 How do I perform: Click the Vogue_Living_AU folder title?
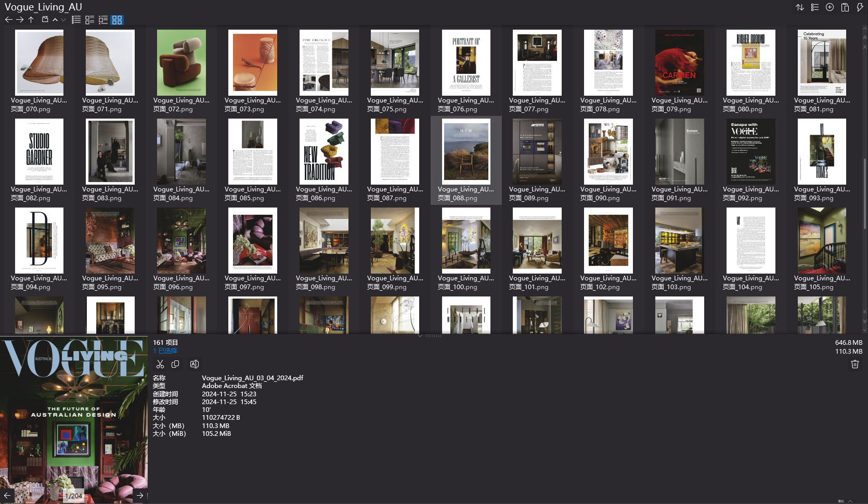[x=43, y=7]
